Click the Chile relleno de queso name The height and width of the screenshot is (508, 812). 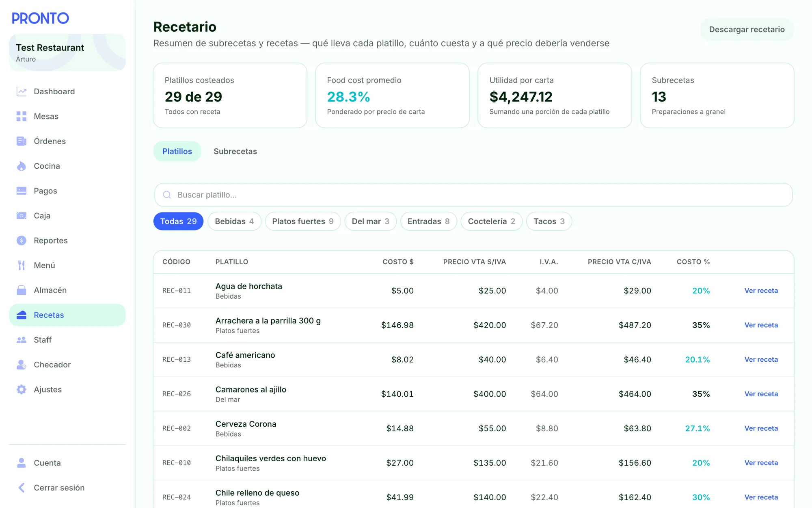(257, 493)
